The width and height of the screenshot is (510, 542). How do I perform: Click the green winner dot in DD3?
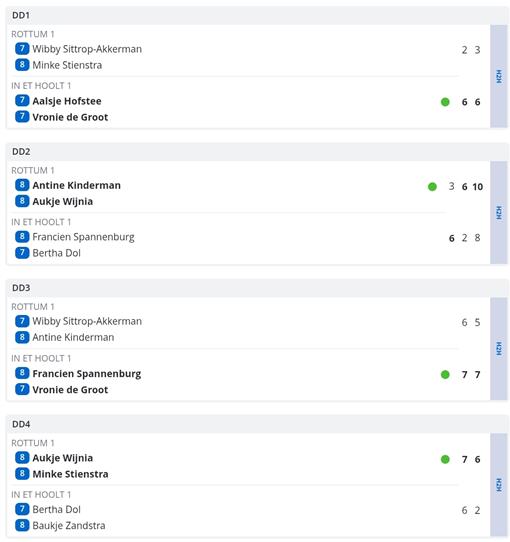click(445, 374)
